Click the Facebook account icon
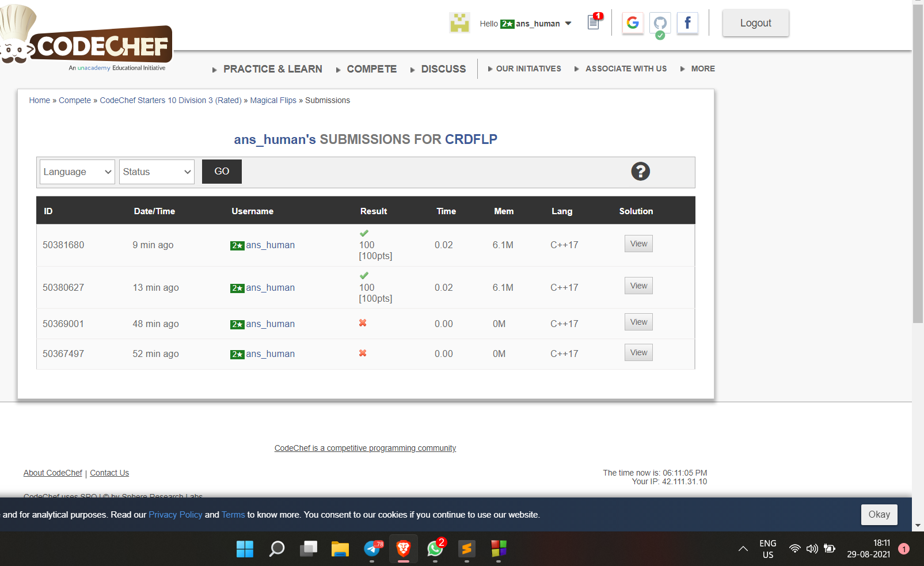924x566 pixels. 687,23
